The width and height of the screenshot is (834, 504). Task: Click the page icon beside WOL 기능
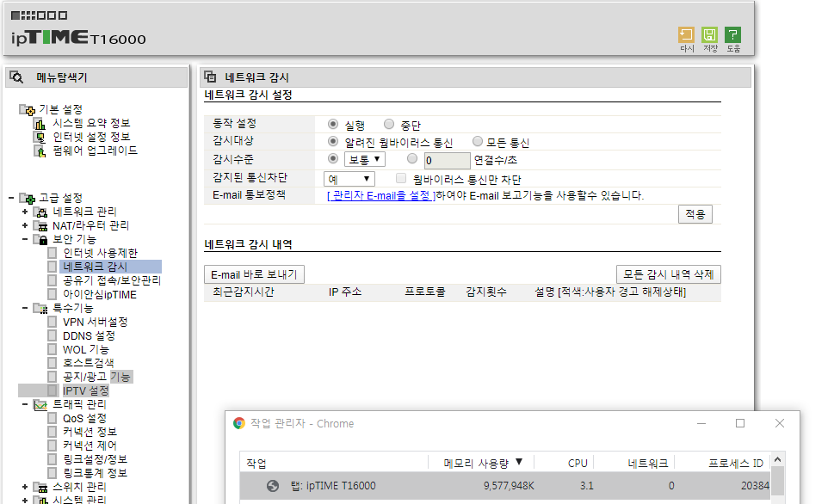pyautogui.click(x=53, y=349)
